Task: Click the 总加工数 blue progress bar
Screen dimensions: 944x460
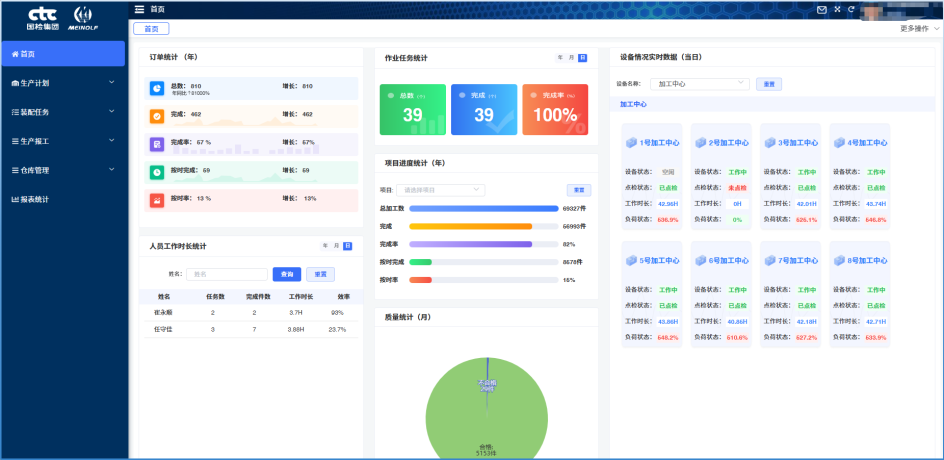Action: tap(484, 209)
